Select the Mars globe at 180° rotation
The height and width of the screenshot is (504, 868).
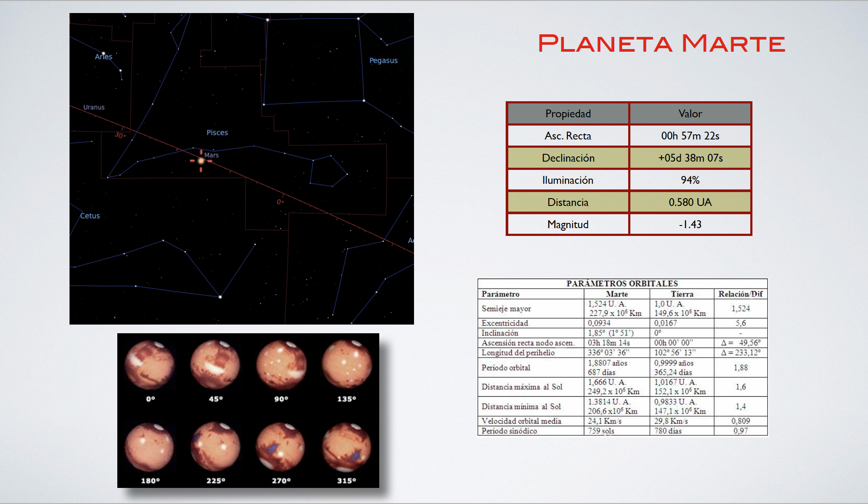coord(149,447)
